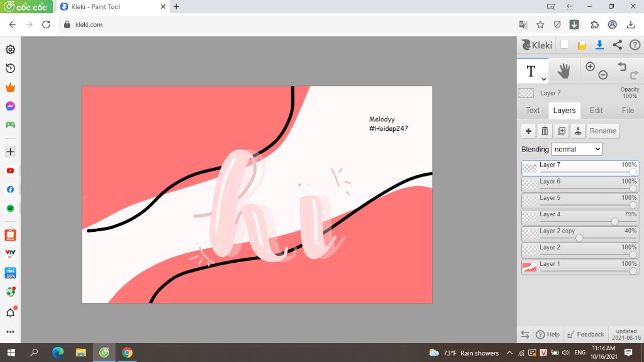
Task: Redo the last action
Action: click(634, 75)
